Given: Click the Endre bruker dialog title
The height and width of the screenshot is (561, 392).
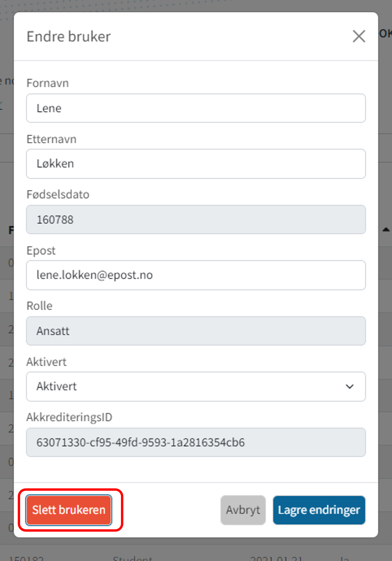Looking at the screenshot, I should tap(69, 36).
